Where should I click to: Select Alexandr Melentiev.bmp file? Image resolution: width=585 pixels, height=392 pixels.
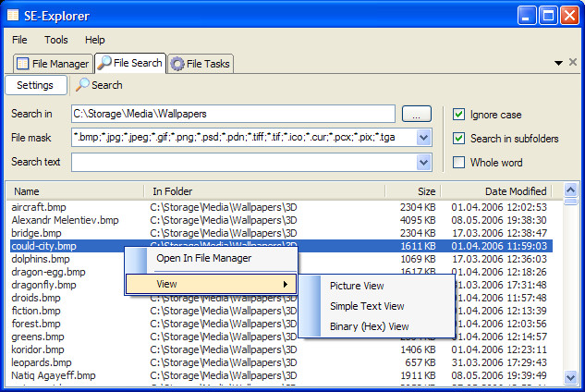coord(65,220)
